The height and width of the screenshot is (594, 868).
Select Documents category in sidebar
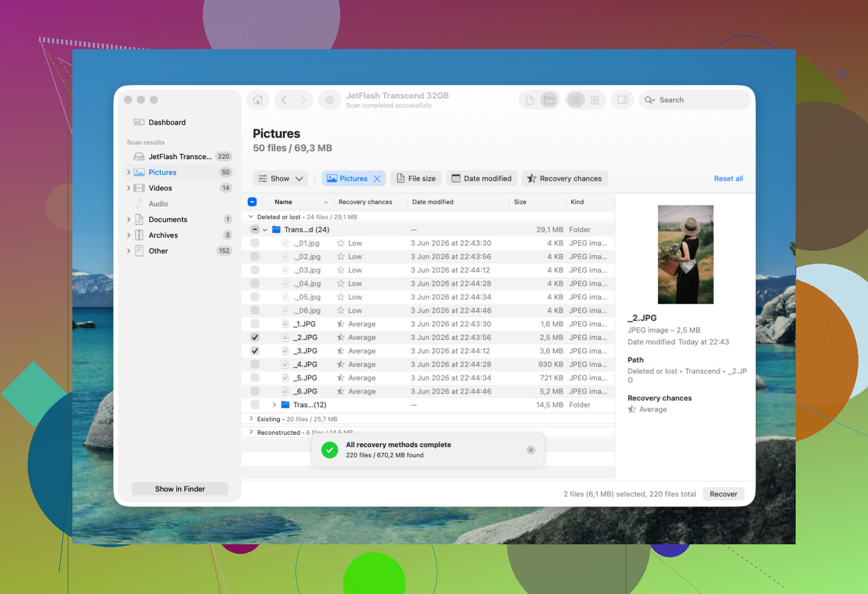(180, 220)
